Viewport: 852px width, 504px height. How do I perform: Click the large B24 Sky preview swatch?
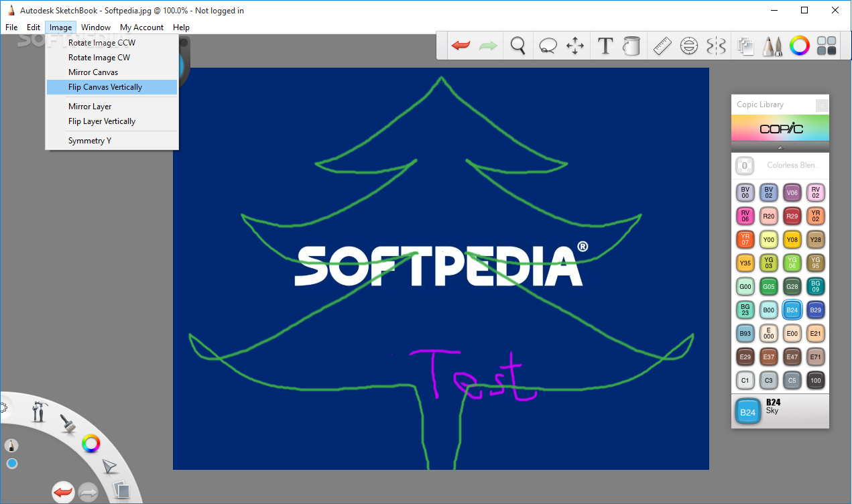tap(748, 412)
